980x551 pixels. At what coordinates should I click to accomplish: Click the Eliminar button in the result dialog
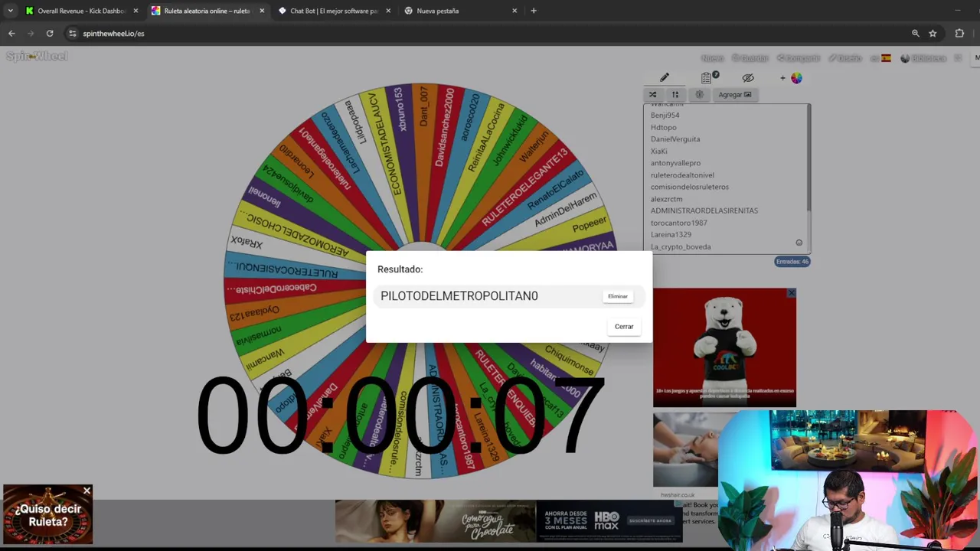coord(618,296)
